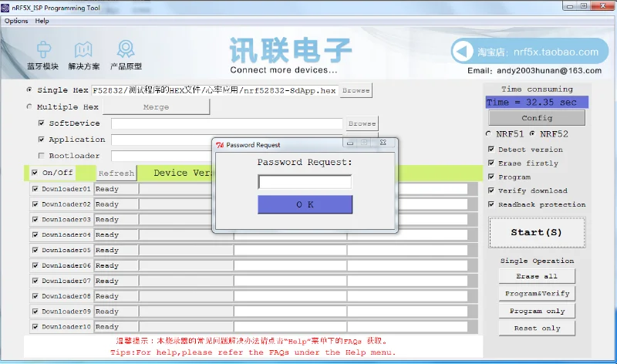Click the Start(S) button
Screen dimensions: 617x364
coord(537,233)
